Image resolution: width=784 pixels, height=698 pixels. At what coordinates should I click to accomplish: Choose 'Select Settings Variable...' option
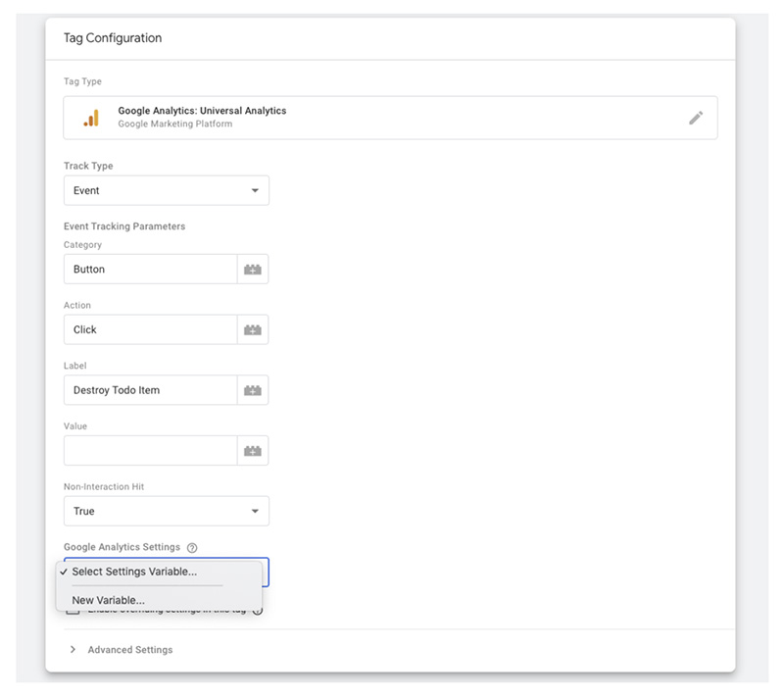pyautogui.click(x=159, y=572)
